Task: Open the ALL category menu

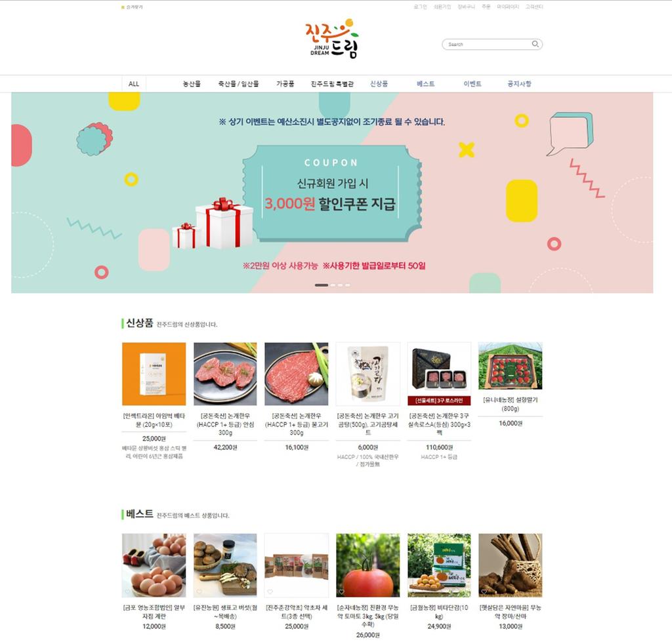Action: click(x=134, y=84)
